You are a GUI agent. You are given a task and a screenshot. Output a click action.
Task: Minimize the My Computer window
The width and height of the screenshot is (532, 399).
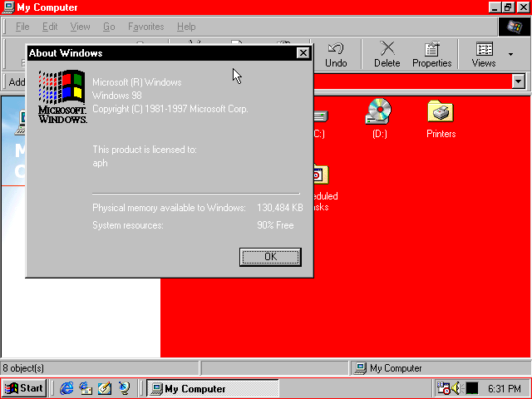[495, 7]
